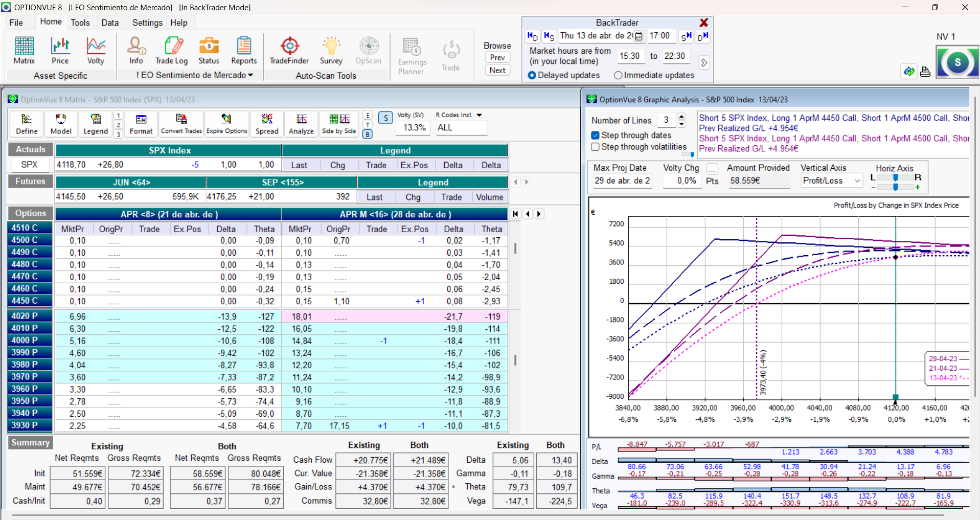Expand the Vertical Axis Profit/Loss dropdown

[x=857, y=180]
